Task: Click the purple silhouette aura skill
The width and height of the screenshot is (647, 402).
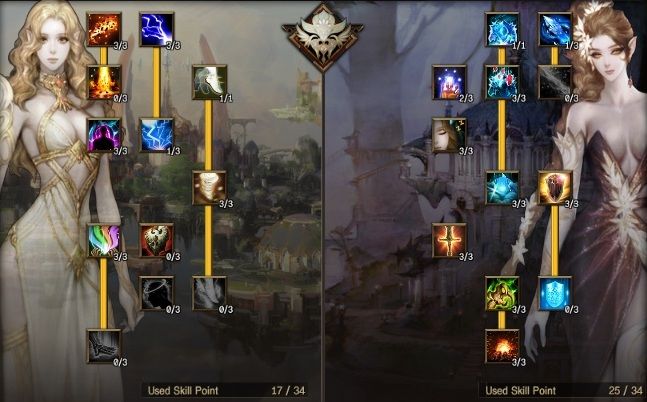Action: tap(104, 135)
